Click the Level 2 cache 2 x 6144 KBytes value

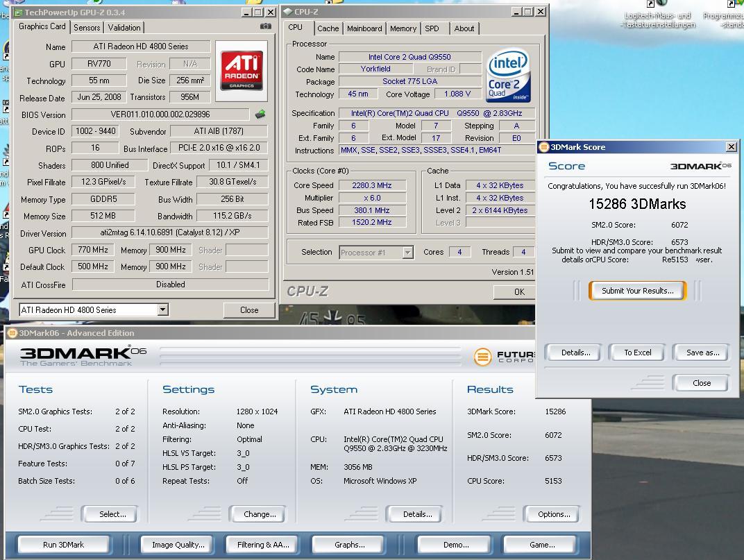(x=500, y=210)
